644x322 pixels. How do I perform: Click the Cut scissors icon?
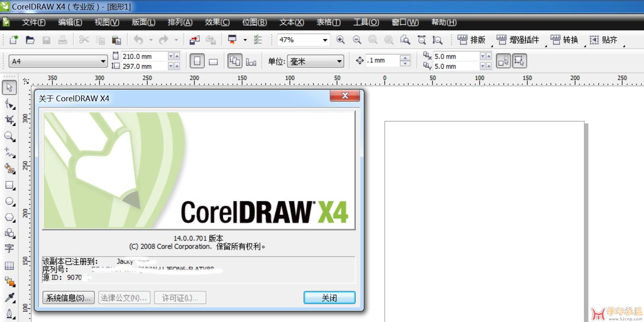pos(84,40)
